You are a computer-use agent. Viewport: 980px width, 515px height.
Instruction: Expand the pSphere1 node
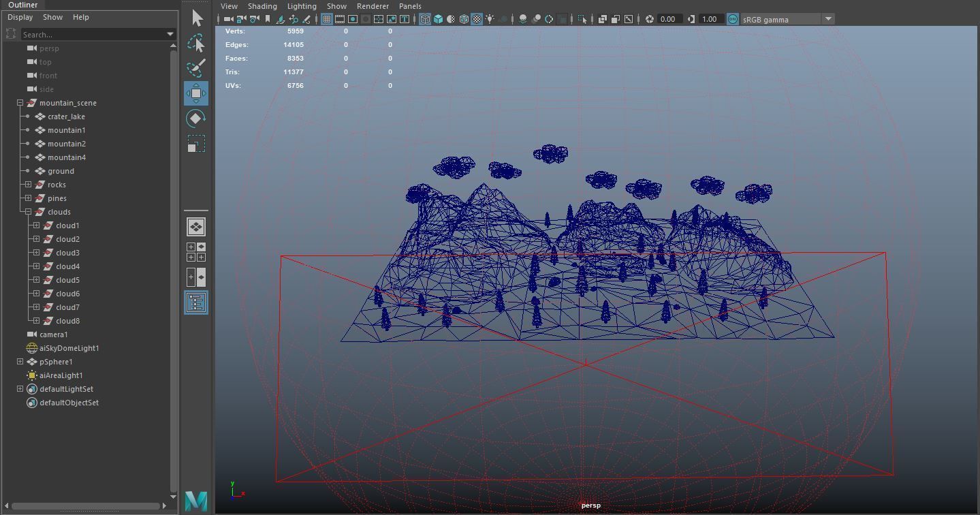pos(20,362)
